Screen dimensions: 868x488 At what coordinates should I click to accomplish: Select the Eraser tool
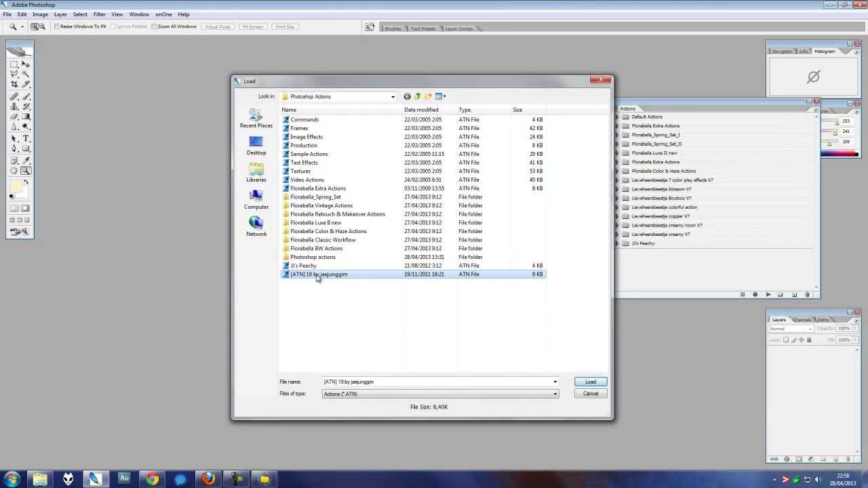14,117
